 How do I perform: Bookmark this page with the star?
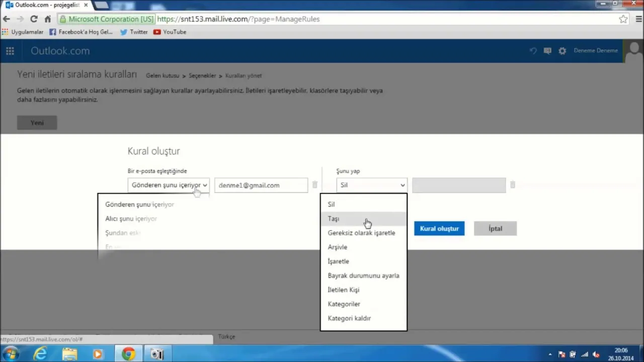[623, 19]
